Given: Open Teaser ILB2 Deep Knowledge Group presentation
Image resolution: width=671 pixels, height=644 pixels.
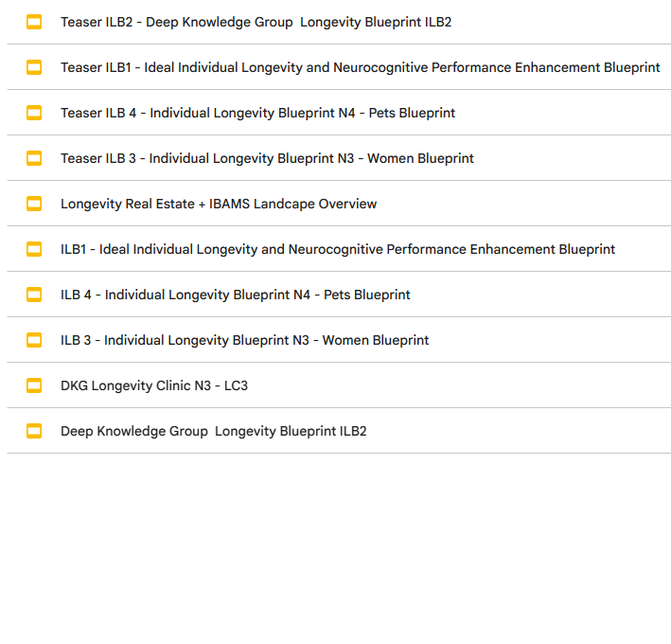Looking at the screenshot, I should [256, 22].
